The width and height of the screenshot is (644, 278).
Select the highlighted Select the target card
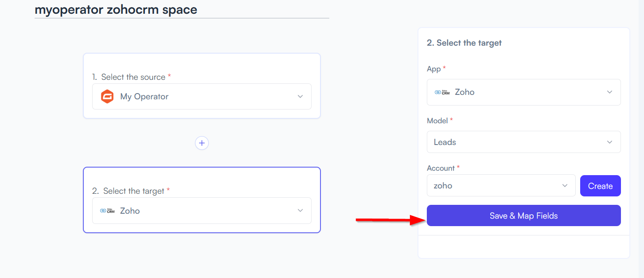tap(202, 200)
